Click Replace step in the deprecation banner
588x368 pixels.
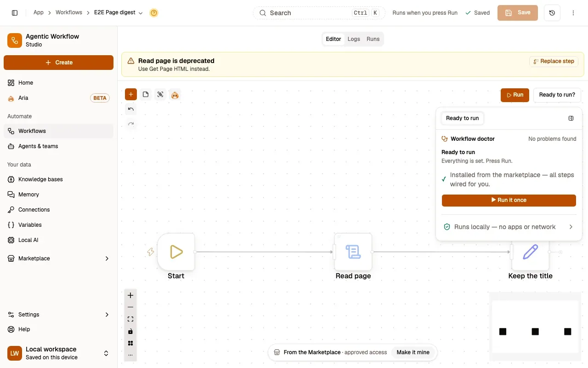coord(554,61)
